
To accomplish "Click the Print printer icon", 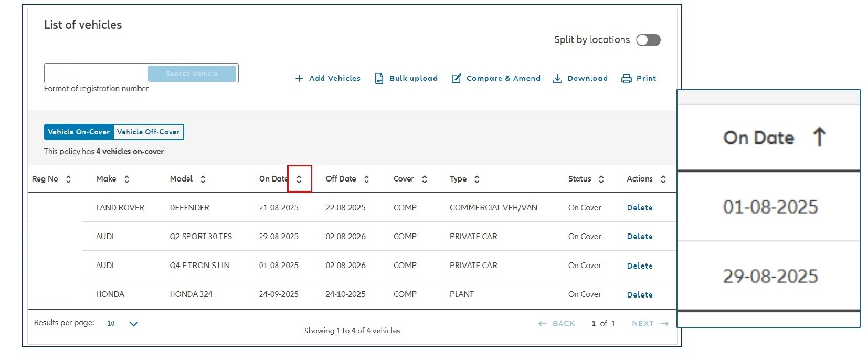I will click(626, 79).
